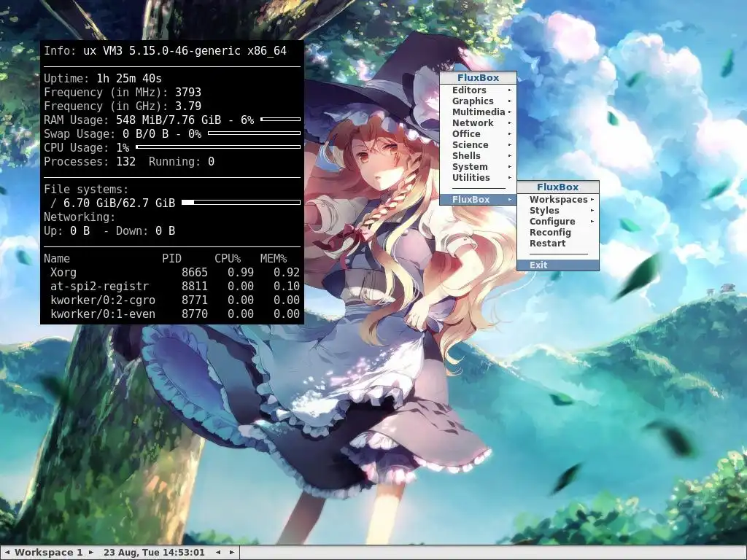Click the Networking Up/Down line

tap(109, 231)
